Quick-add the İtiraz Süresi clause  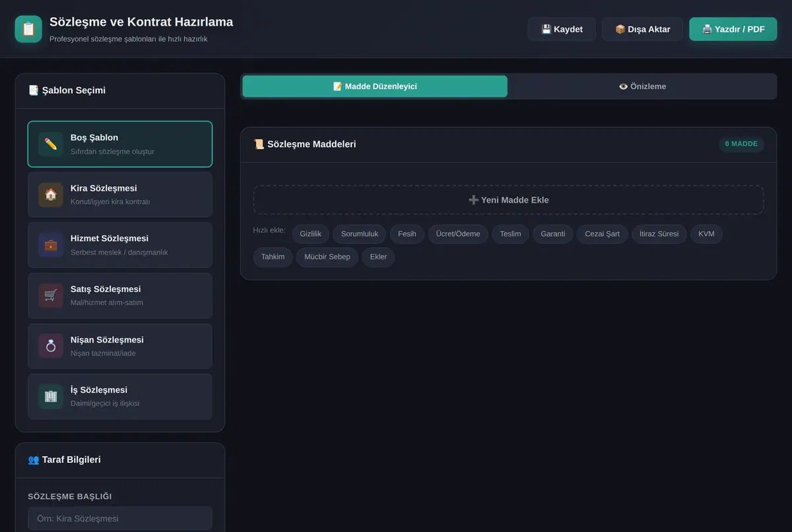pos(659,234)
